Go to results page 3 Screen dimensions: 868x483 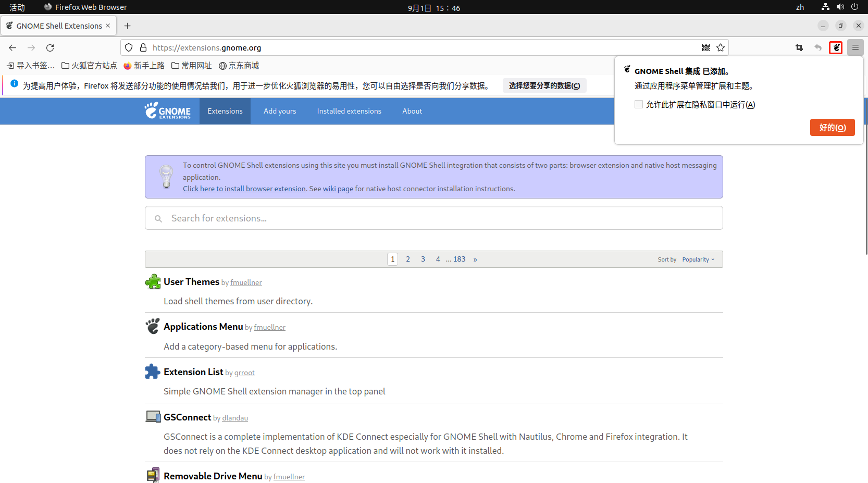pos(423,259)
